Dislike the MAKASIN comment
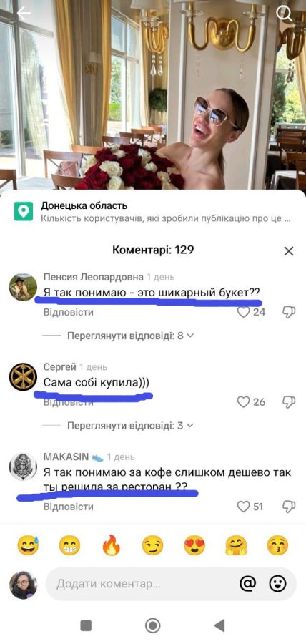The image size is (306, 644). (x=289, y=507)
